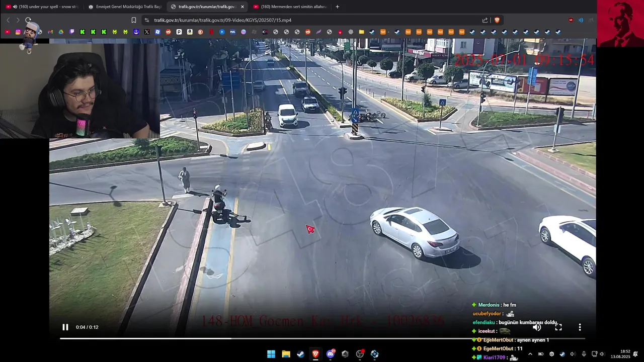Click the address bar URL
The width and height of the screenshot is (644, 362).
click(x=223, y=20)
